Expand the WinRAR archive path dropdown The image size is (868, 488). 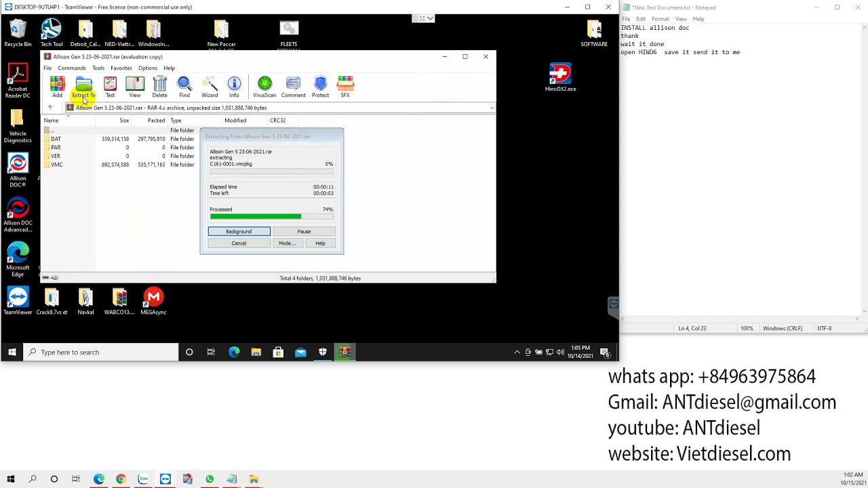pos(492,108)
